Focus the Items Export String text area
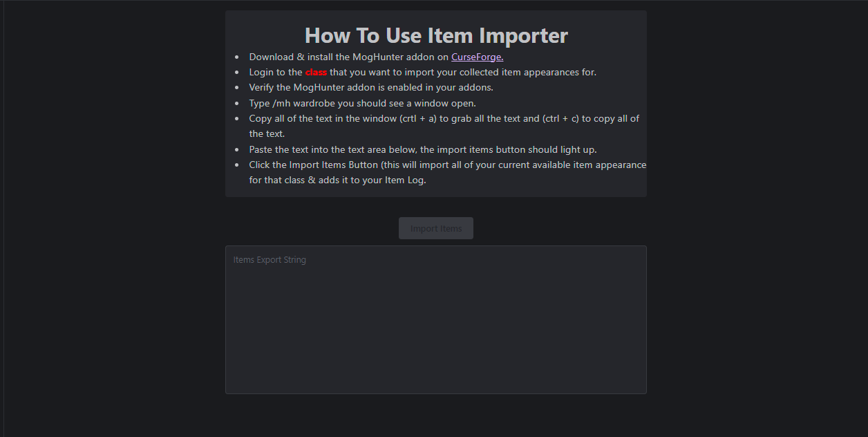 coord(436,319)
